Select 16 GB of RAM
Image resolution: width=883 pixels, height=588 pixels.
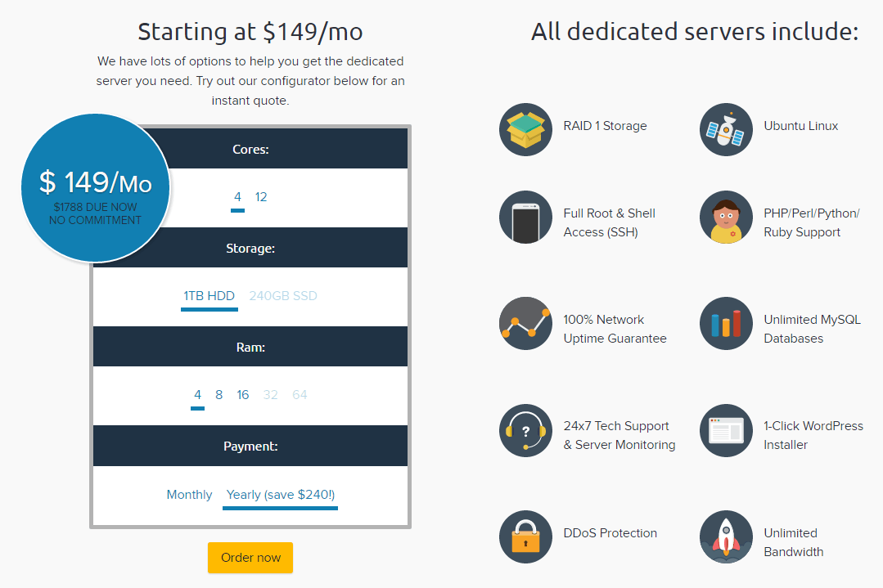[x=242, y=394]
